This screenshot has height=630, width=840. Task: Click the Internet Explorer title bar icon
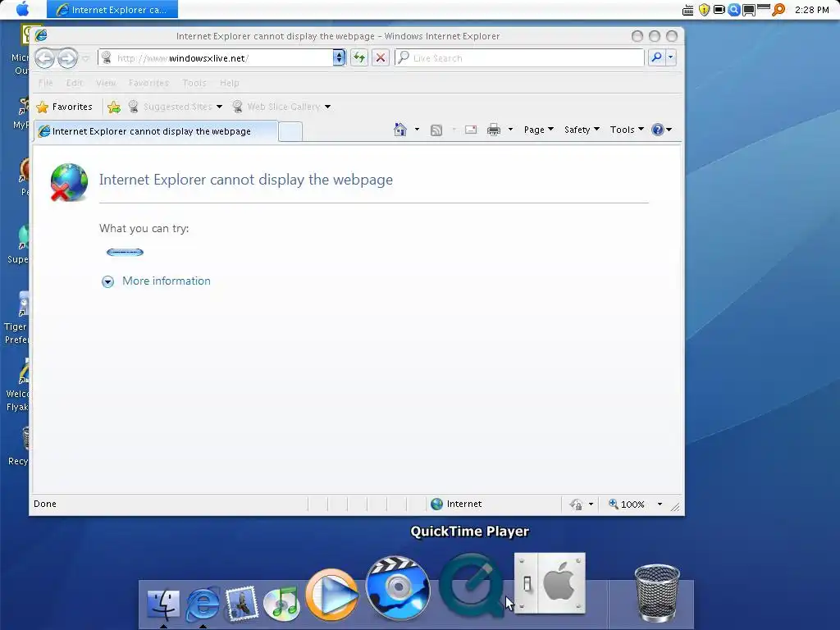41,35
